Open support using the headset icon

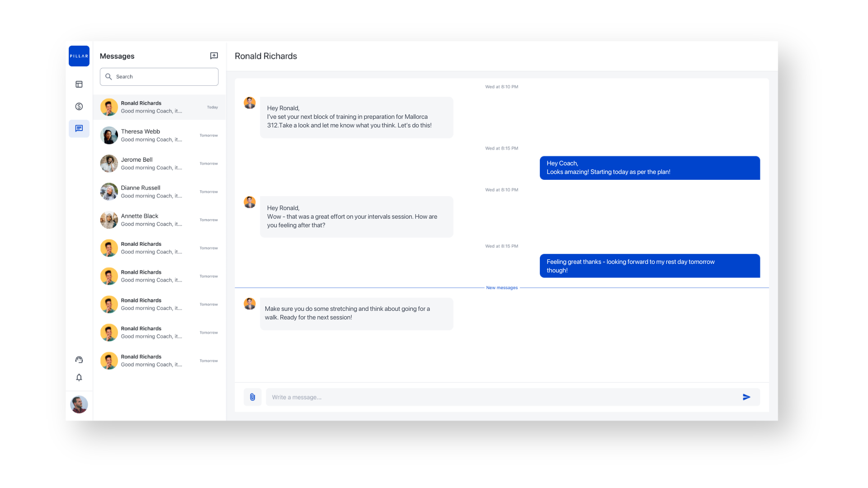(79, 360)
